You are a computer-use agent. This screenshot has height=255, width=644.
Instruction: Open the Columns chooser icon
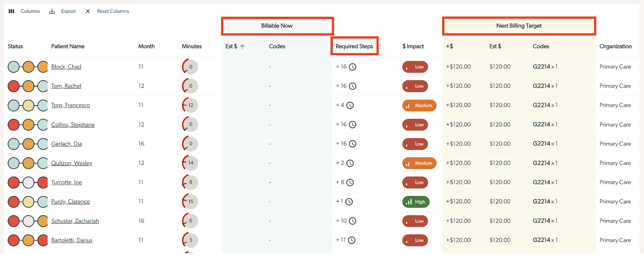[11, 11]
